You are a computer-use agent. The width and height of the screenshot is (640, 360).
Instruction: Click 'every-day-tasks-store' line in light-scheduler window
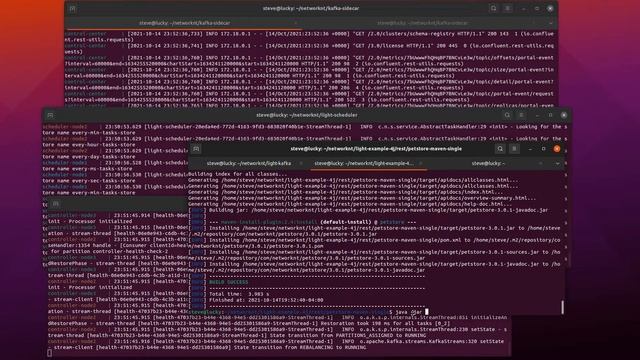(89, 157)
